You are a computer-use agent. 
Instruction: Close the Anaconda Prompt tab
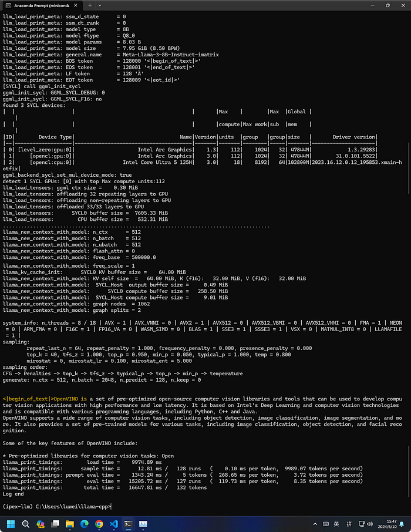(76, 5)
